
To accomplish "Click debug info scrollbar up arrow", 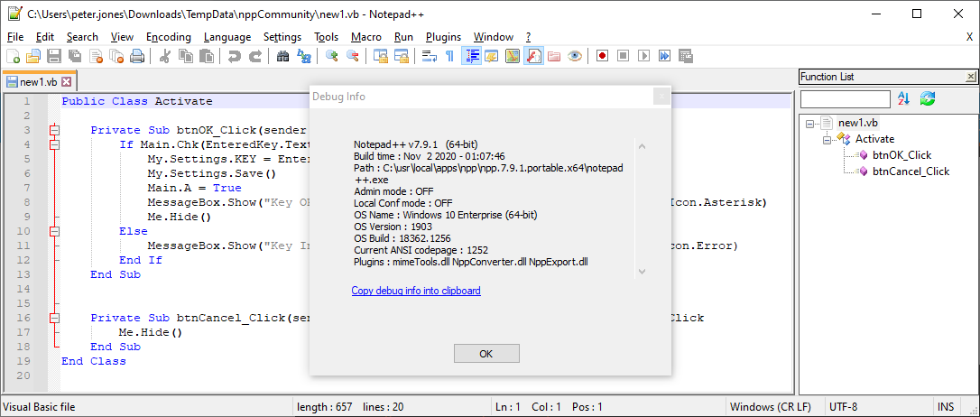I will pyautogui.click(x=642, y=145).
